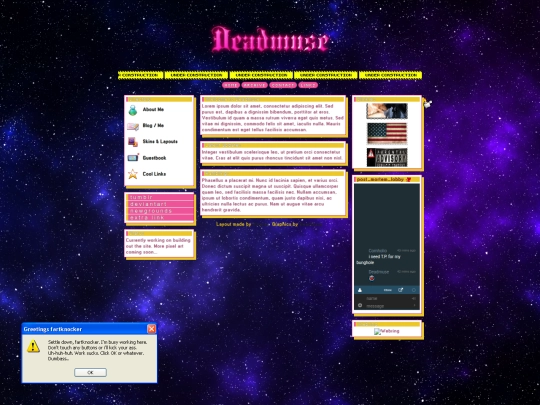Click the circle icon in the chat toolbar
Viewport: 540px width, 405px height.
pyautogui.click(x=414, y=290)
